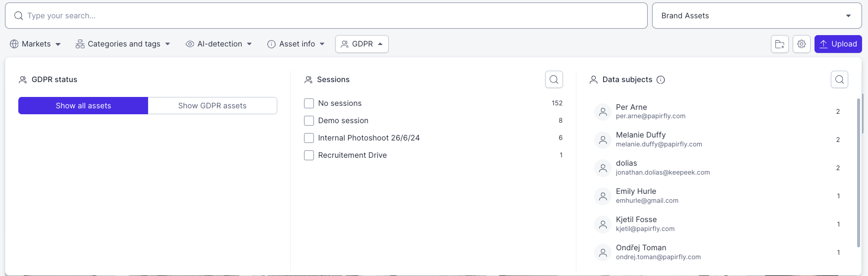This screenshot has height=276, width=868.
Task: Click the new folder icon button
Action: 780,44
